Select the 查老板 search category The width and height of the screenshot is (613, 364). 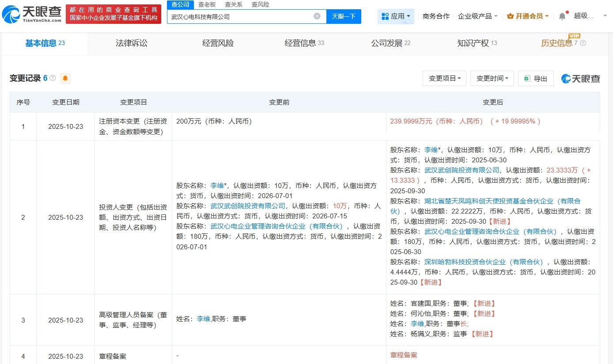click(x=207, y=4)
